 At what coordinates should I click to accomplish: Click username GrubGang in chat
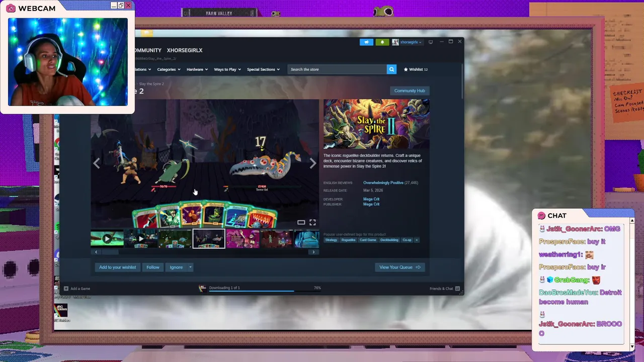pos(572,280)
